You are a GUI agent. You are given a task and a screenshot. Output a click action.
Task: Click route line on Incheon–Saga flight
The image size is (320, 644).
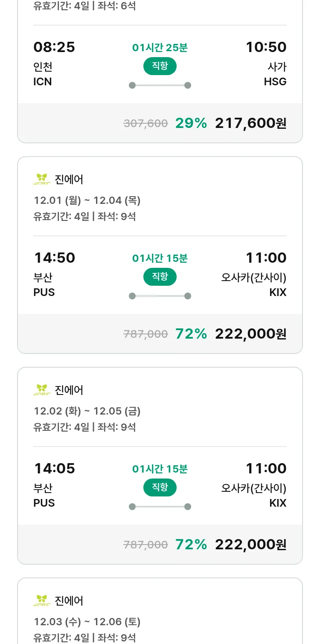(160, 85)
